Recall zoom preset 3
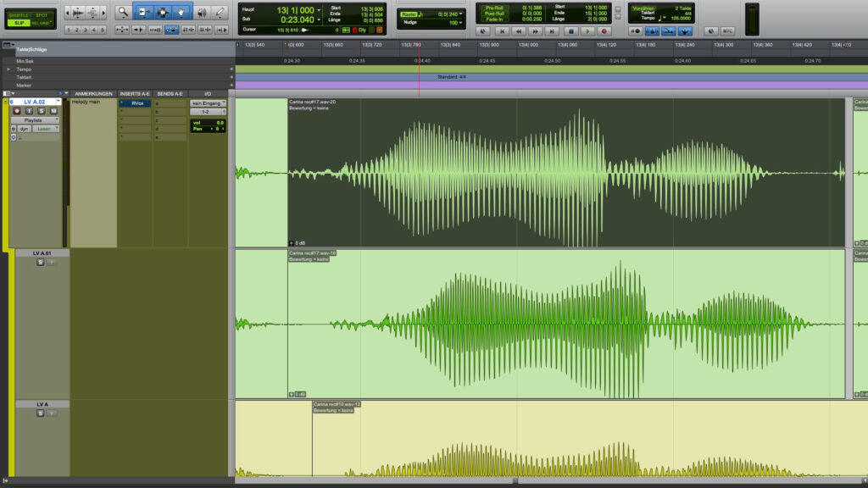The width and height of the screenshot is (868, 488). 86,30
